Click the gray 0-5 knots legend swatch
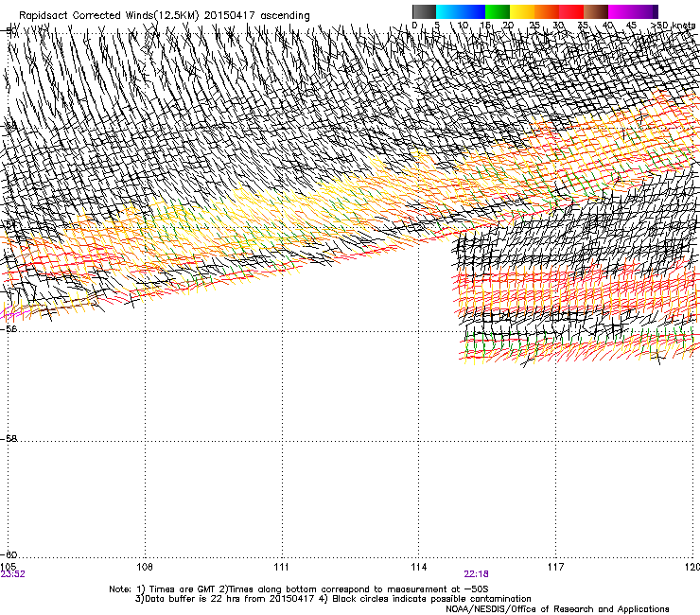The height and width of the screenshot is (615, 700). [x=424, y=11]
